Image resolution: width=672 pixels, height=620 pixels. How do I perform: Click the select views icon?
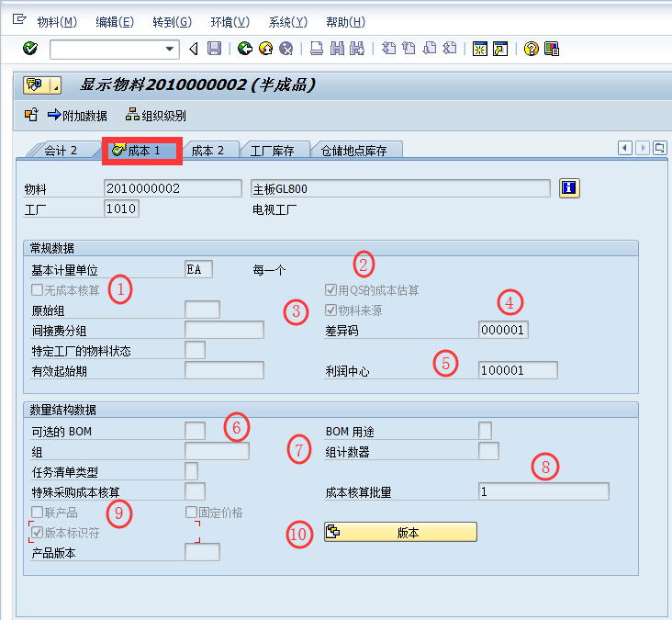coord(31,115)
